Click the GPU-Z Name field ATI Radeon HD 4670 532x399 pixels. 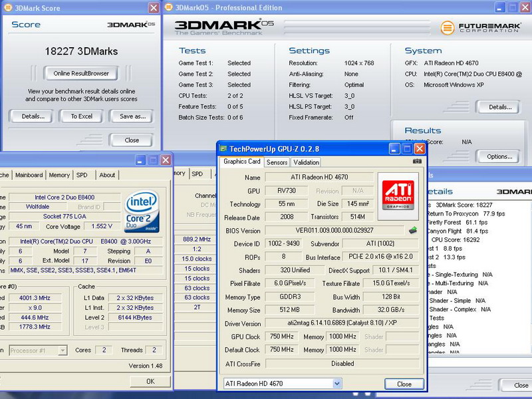319,177
